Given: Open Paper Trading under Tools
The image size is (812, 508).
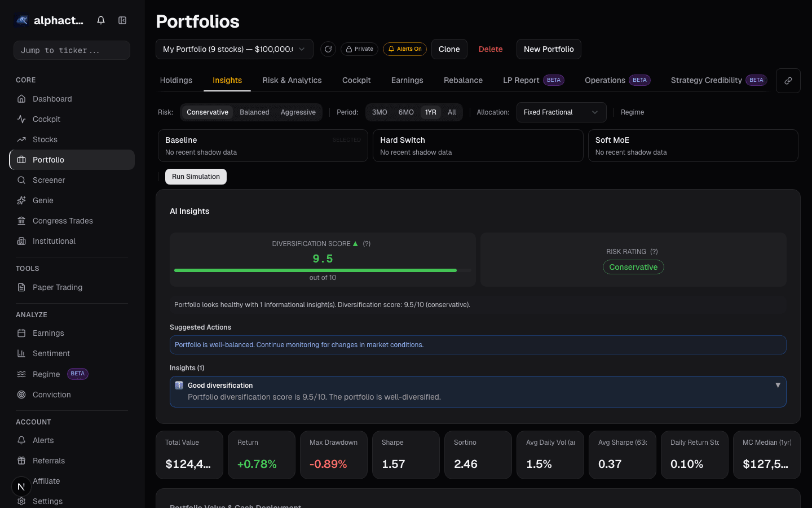Looking at the screenshot, I should pyautogui.click(x=56, y=287).
